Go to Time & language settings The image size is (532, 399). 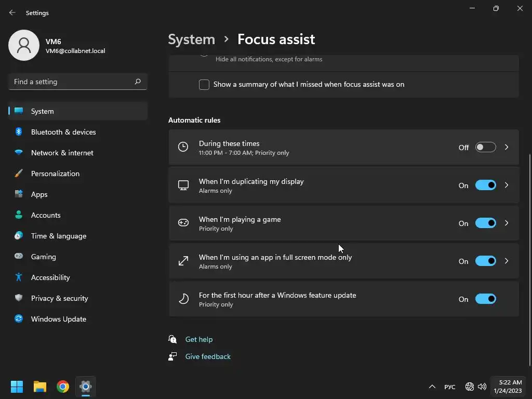tap(59, 236)
